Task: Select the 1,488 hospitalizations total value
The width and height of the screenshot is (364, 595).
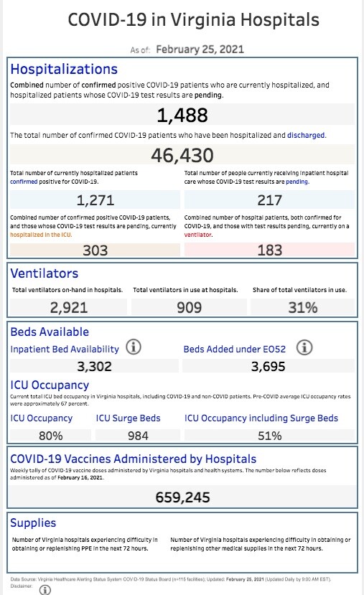Action: [x=182, y=115]
